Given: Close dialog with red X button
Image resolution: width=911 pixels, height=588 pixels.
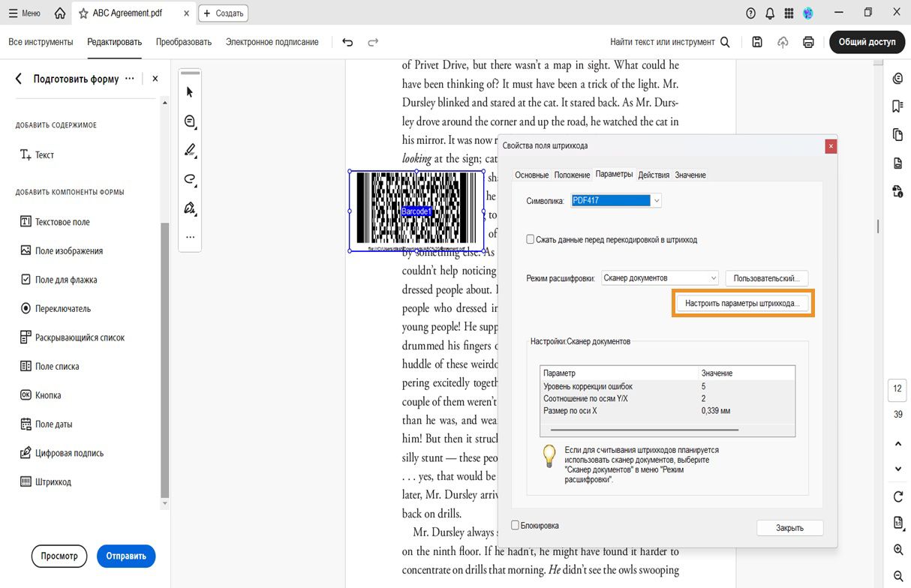Looking at the screenshot, I should tap(831, 146).
